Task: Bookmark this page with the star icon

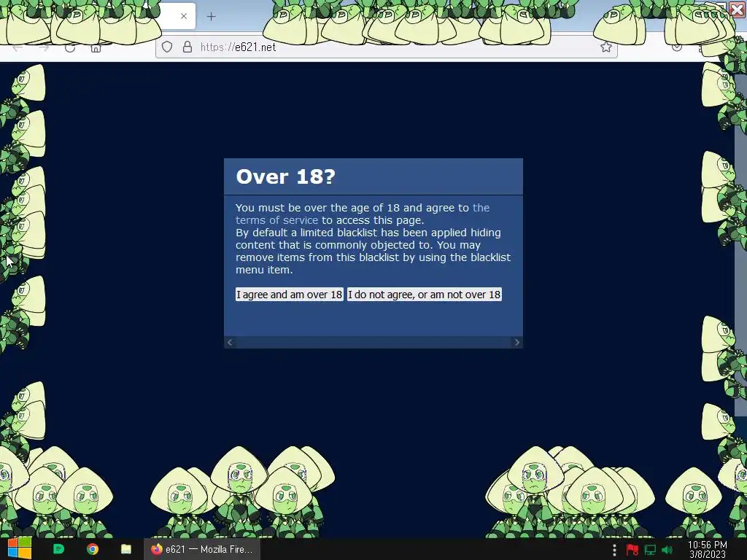Action: pos(606,47)
